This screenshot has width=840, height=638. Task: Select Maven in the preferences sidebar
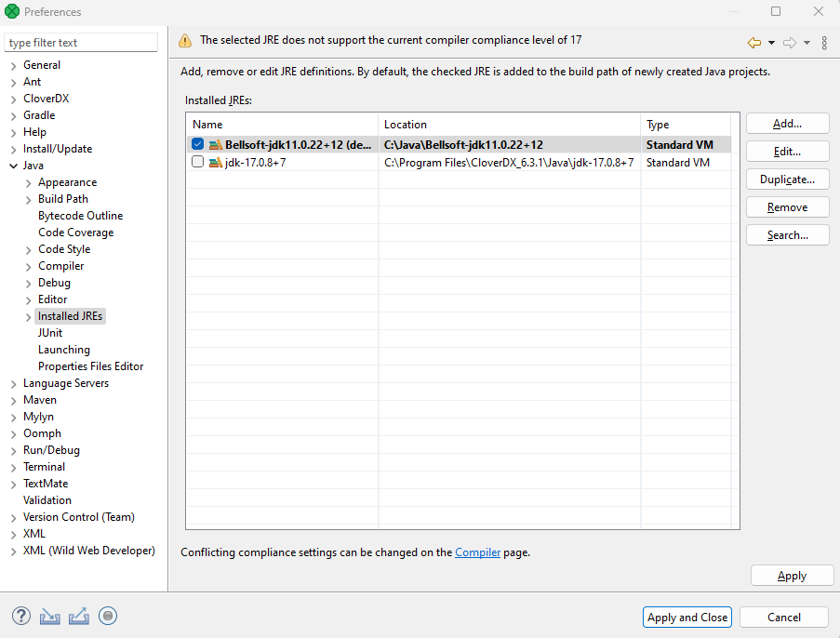coord(39,399)
